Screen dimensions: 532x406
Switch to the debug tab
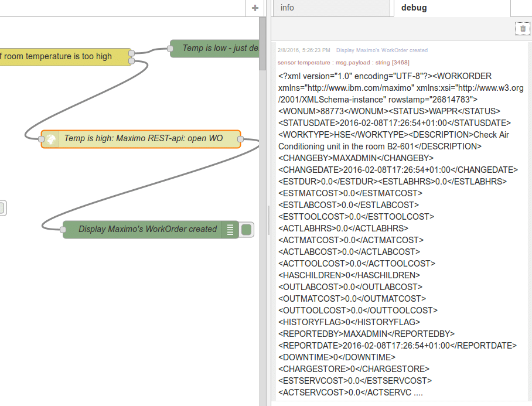tap(452, 8)
